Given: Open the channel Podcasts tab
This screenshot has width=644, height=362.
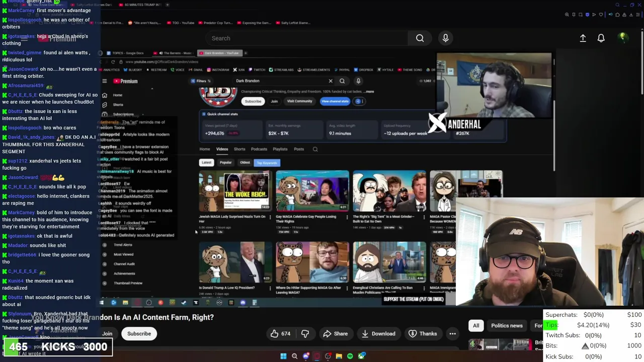Looking at the screenshot, I should [259, 149].
